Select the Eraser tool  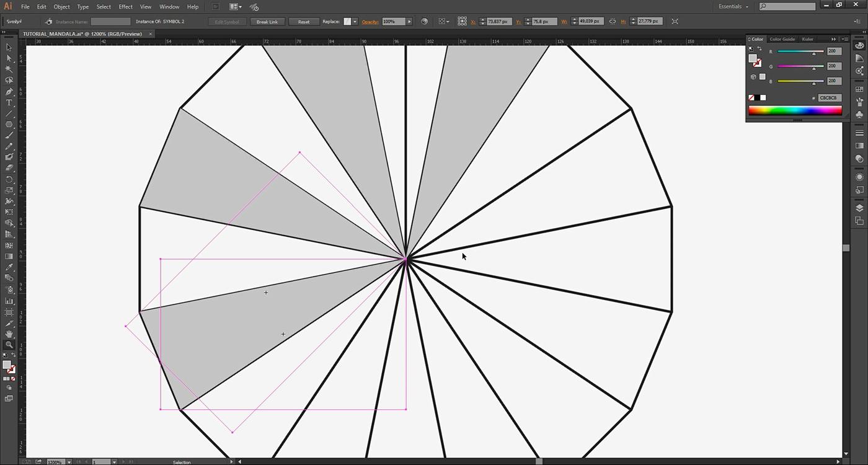coord(9,168)
